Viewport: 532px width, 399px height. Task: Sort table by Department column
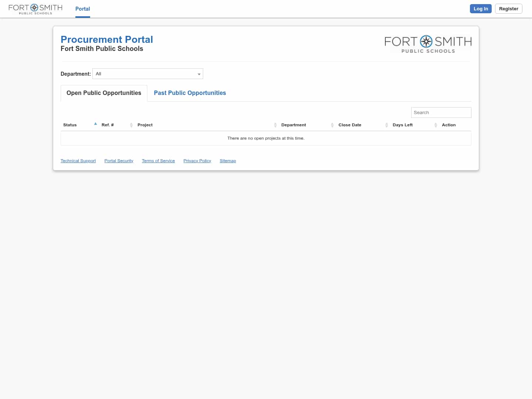307,125
